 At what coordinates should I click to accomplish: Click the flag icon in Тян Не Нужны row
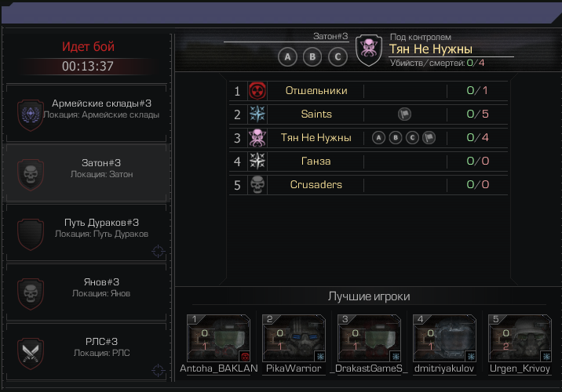429,138
